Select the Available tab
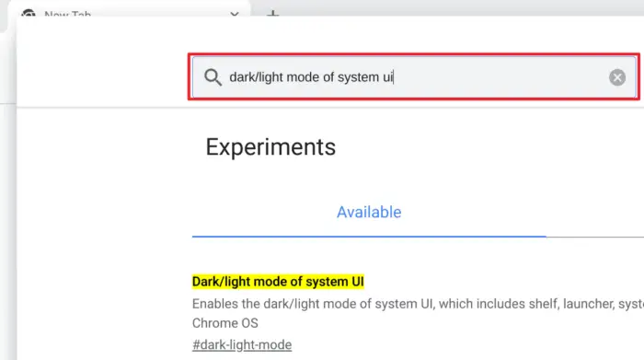This screenshot has width=644, height=360. [369, 212]
